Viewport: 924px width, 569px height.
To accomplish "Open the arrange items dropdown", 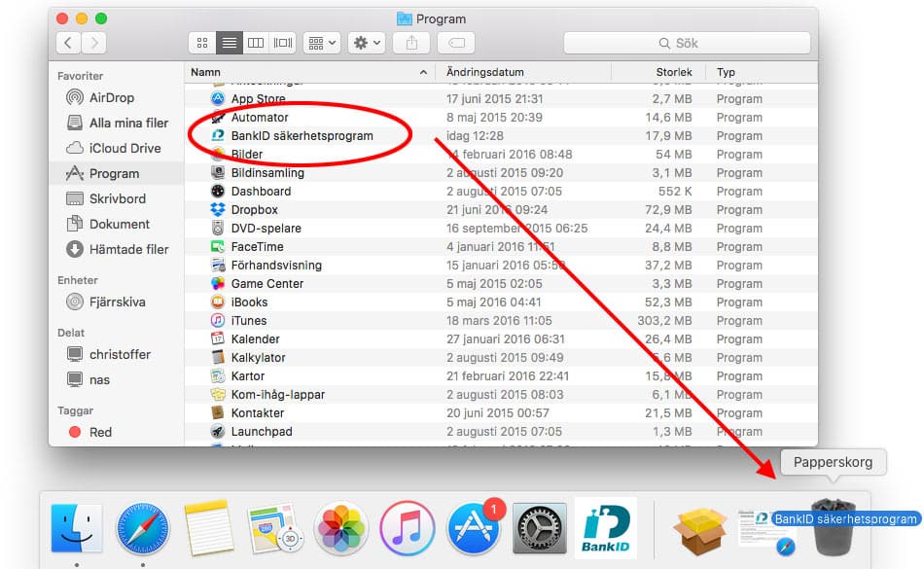I will [x=322, y=43].
